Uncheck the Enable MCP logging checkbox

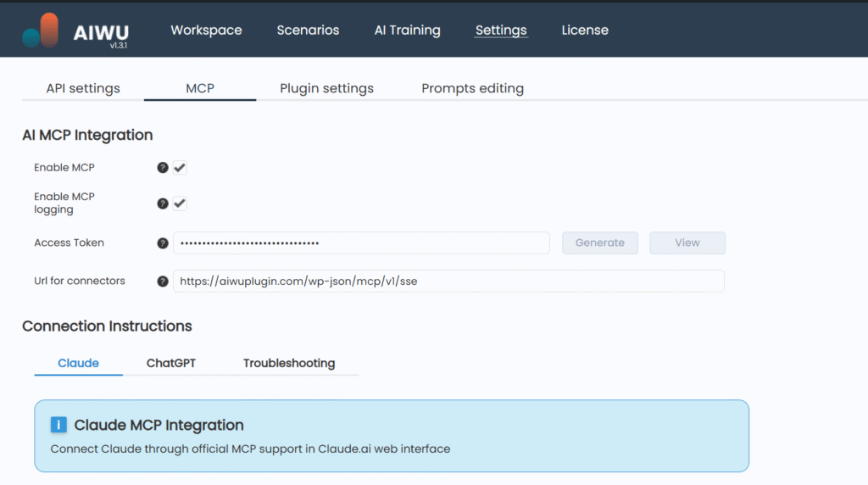coord(180,203)
